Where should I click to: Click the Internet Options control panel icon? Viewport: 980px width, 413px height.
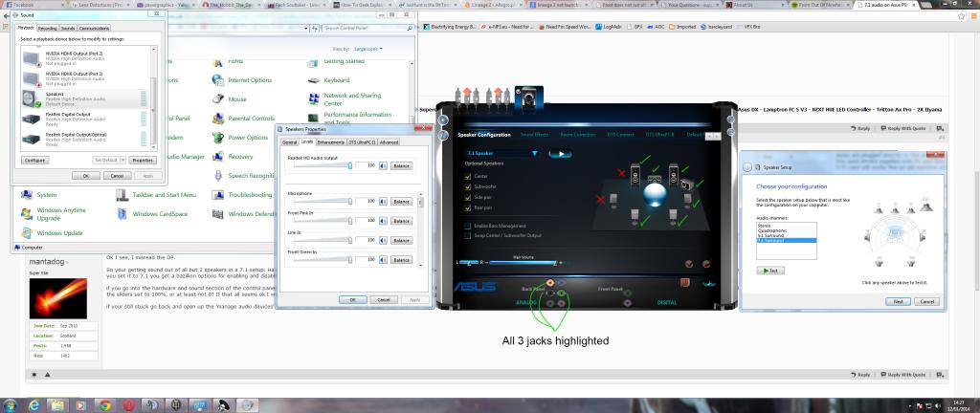click(217, 80)
